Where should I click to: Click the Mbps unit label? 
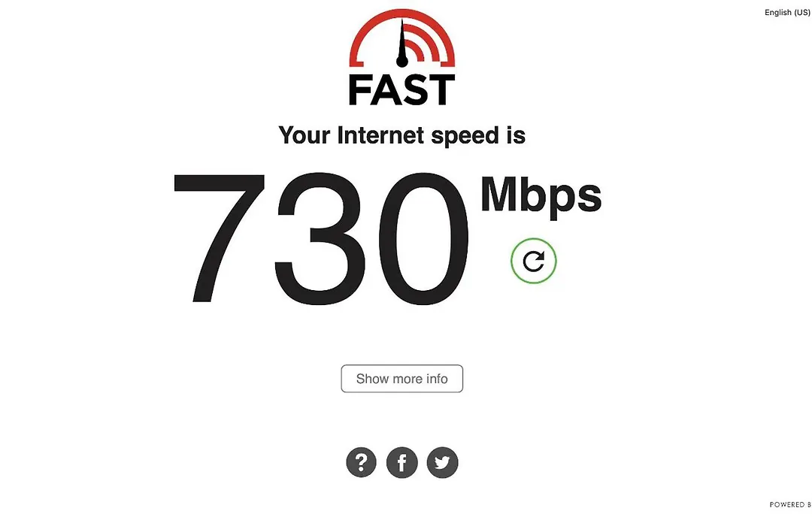pyautogui.click(x=541, y=195)
